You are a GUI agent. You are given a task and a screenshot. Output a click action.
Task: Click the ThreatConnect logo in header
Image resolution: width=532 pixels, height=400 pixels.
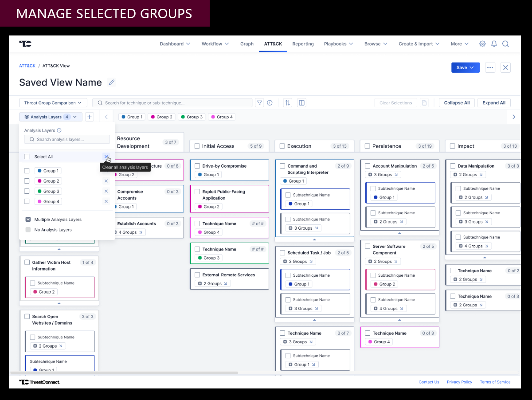[x=25, y=43]
